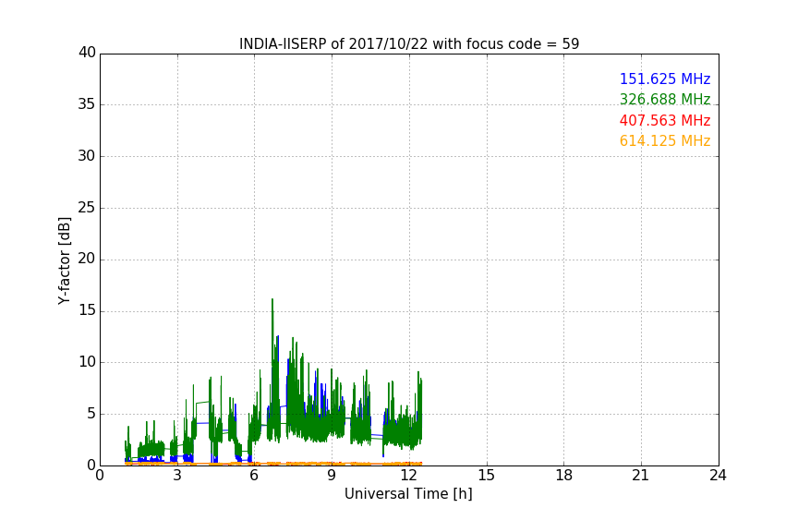Click the y-axis tick label 40
This screenshot has height=532, width=798.
point(87,53)
